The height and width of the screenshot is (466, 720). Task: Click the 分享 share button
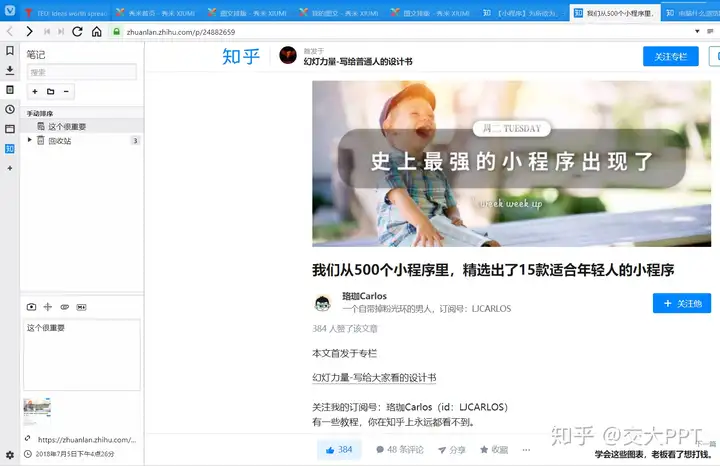pos(451,449)
